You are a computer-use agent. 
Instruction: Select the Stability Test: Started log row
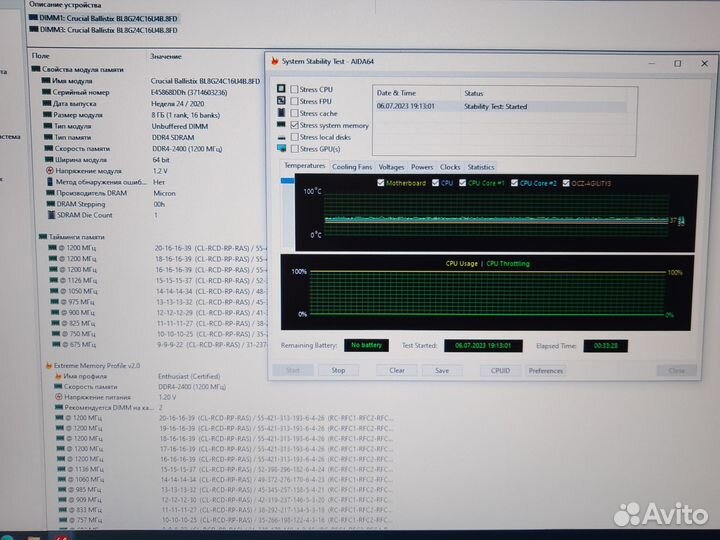500,107
